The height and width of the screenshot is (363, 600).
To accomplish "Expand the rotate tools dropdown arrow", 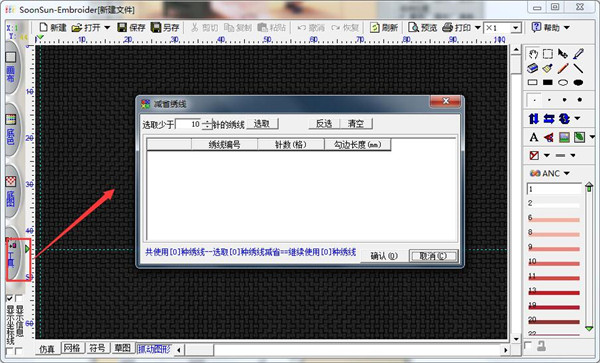I will (x=577, y=119).
